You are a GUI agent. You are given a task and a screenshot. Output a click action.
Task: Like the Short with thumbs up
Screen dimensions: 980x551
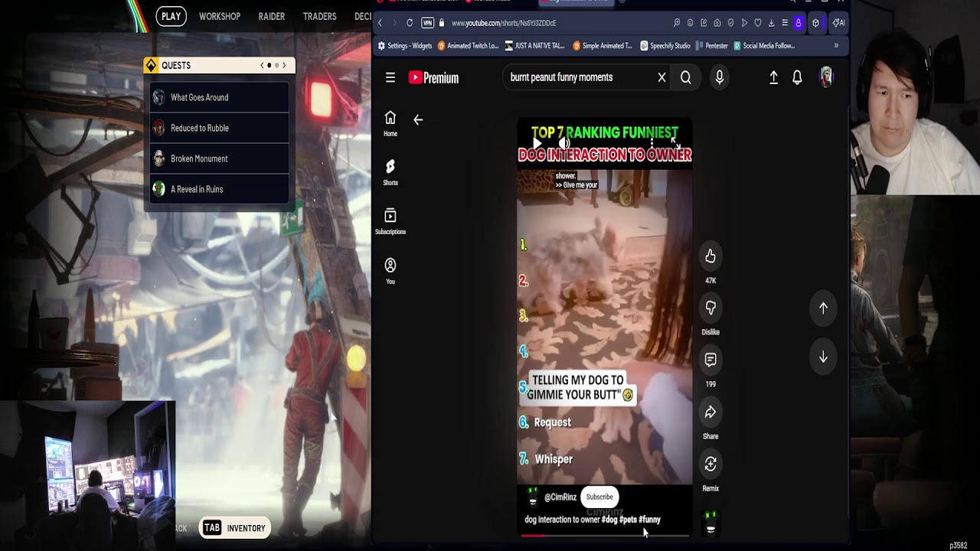(x=710, y=256)
